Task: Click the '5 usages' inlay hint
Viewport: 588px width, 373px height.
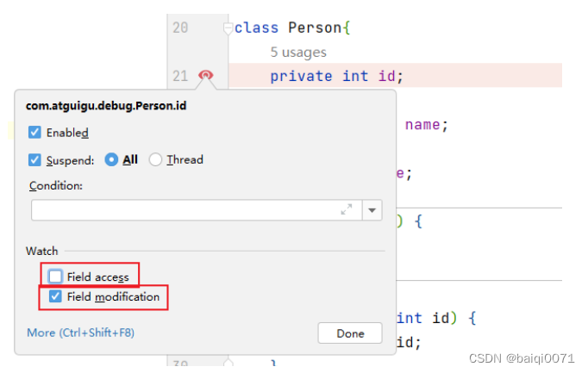Action: coord(298,52)
